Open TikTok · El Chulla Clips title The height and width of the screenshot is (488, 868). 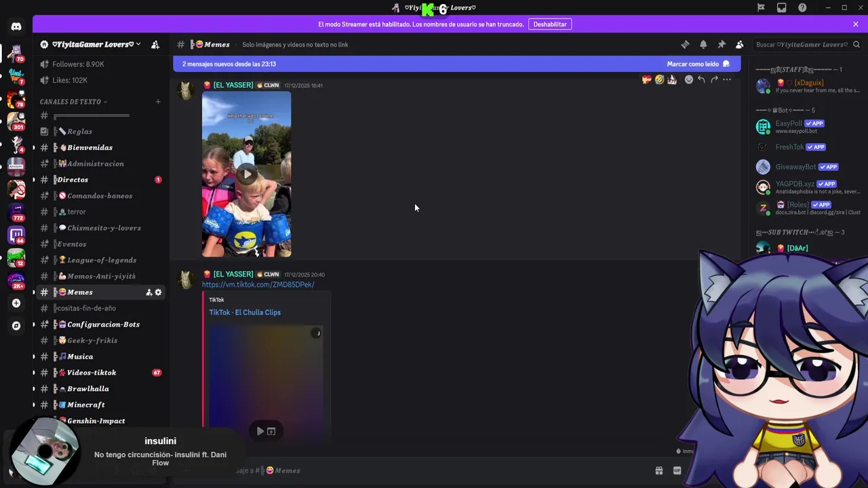245,312
